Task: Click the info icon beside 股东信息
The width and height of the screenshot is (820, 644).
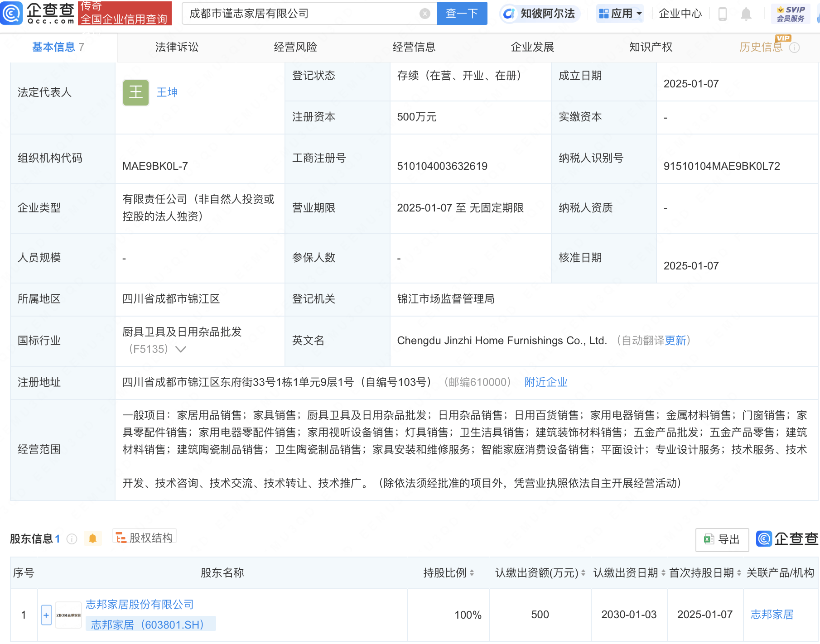Action: (x=71, y=539)
